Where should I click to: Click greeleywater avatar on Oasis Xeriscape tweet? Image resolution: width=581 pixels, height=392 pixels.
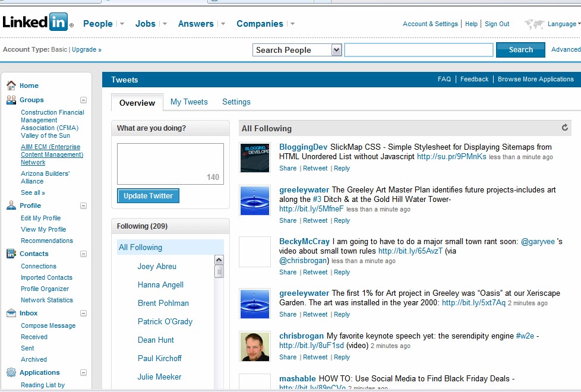(x=254, y=304)
